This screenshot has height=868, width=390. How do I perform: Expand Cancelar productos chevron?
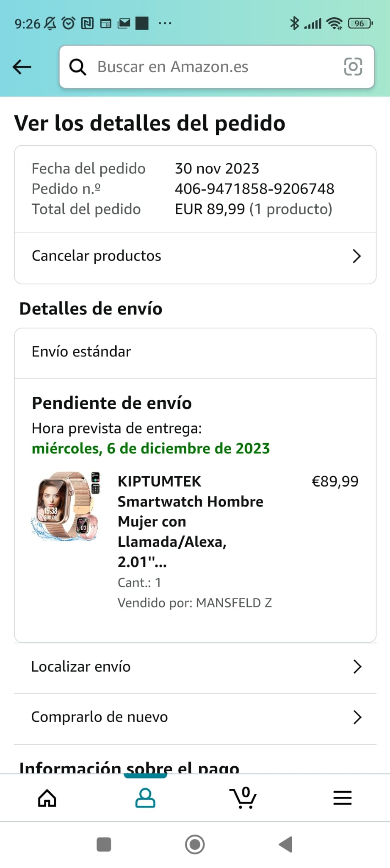pyautogui.click(x=357, y=256)
